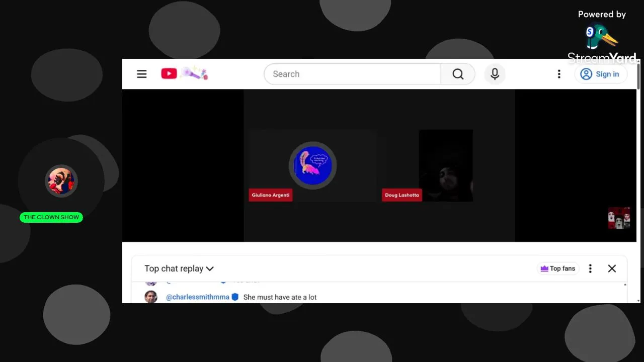644x362 pixels.
Task: Click the StreamYard duck logo
Action: (x=601, y=37)
